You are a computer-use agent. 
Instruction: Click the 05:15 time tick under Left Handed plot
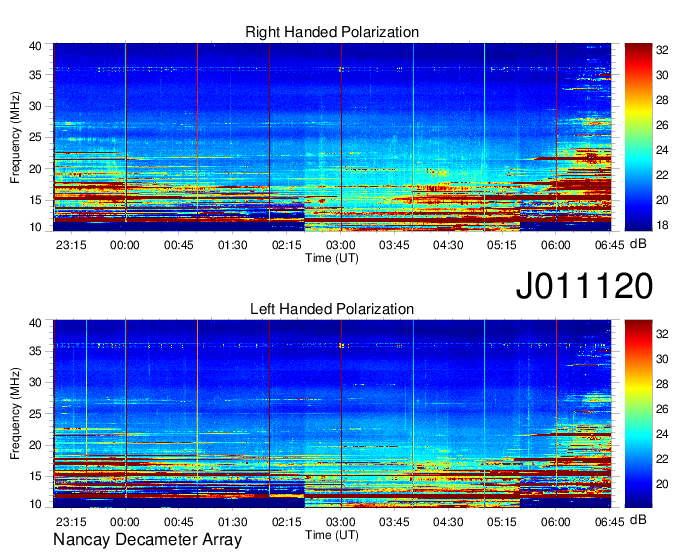tap(502, 522)
